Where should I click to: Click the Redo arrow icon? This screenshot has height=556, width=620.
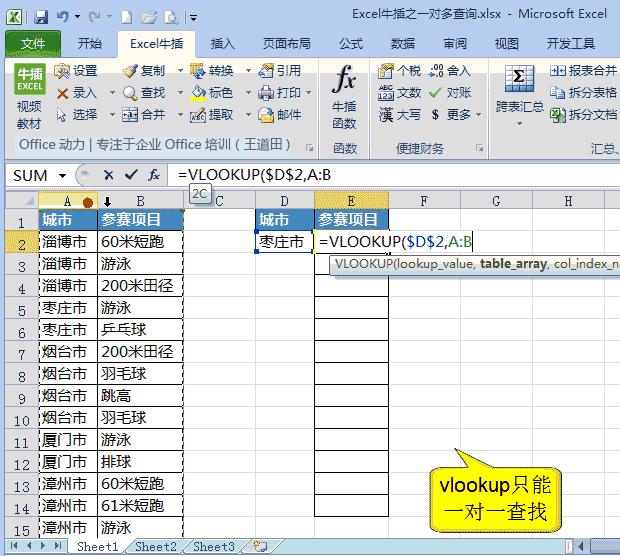tap(95, 16)
